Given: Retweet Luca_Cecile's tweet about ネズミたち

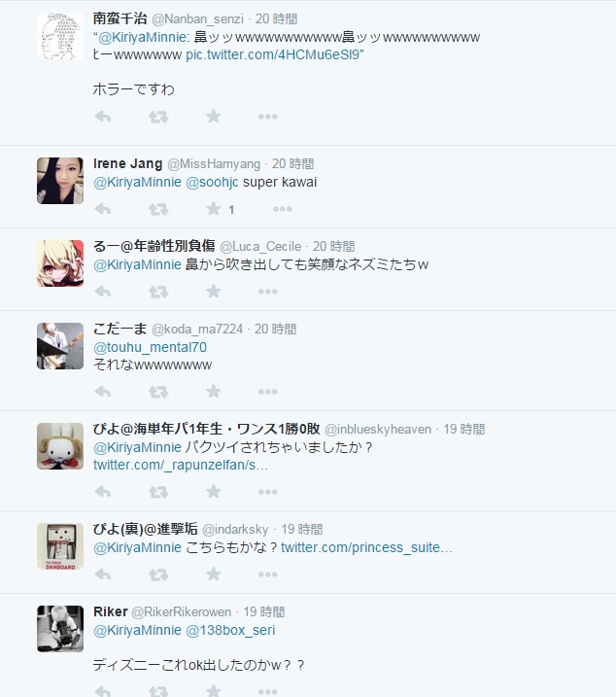Looking at the screenshot, I should pos(158,292).
